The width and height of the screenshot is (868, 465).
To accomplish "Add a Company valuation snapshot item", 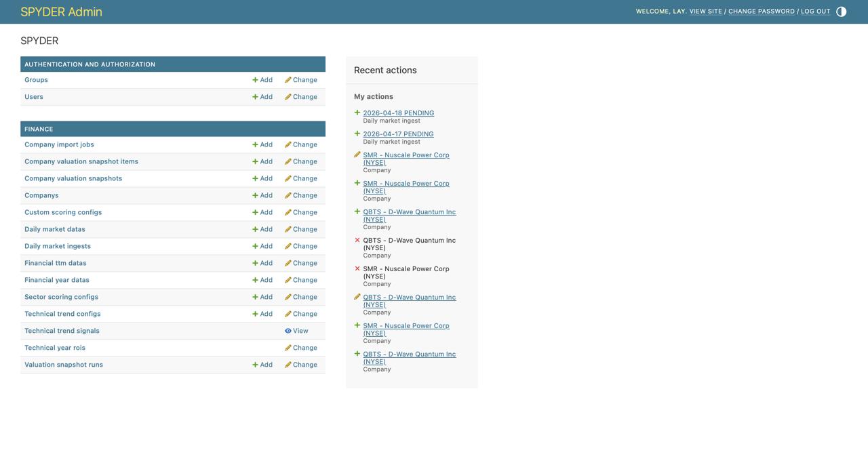I will (262, 161).
